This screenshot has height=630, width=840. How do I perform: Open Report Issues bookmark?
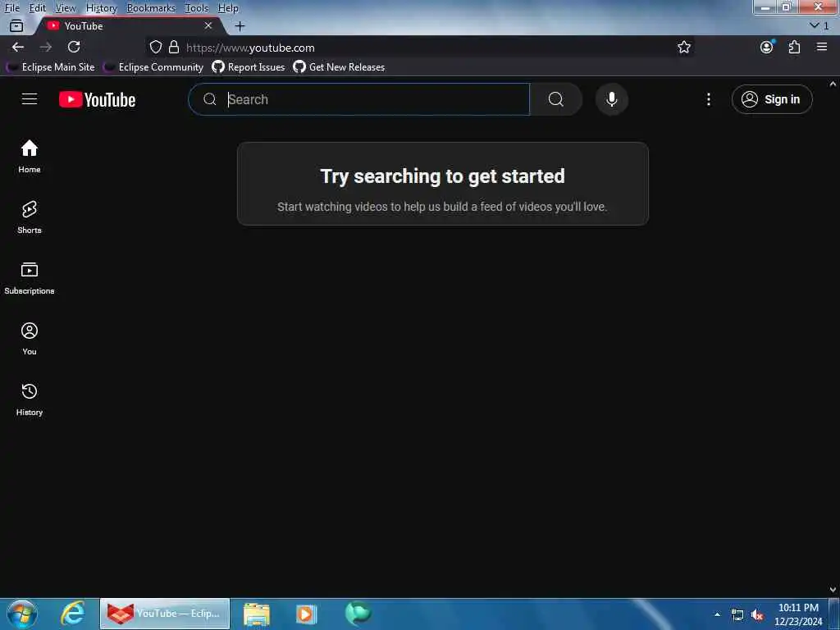(x=249, y=67)
